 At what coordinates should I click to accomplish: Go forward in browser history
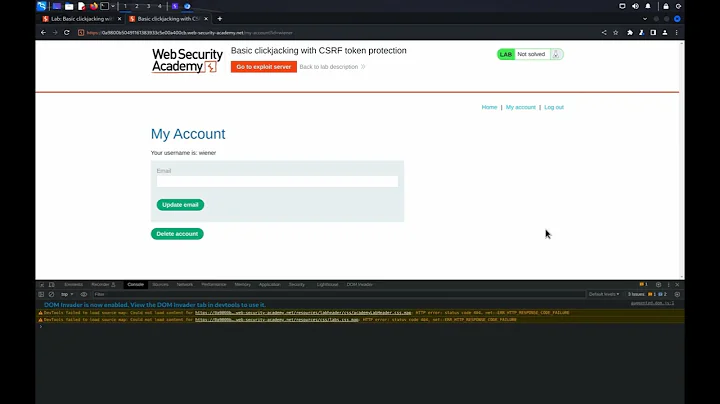(55, 33)
